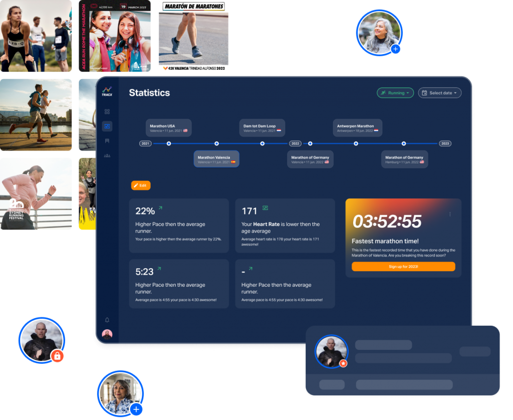
Task: Click the trend arrow next to the dash stat
Action: click(250, 269)
